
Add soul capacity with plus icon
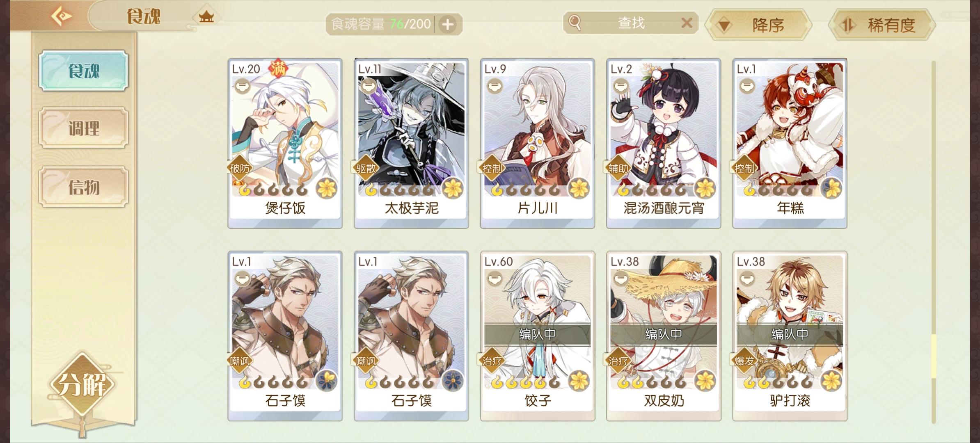pyautogui.click(x=448, y=25)
